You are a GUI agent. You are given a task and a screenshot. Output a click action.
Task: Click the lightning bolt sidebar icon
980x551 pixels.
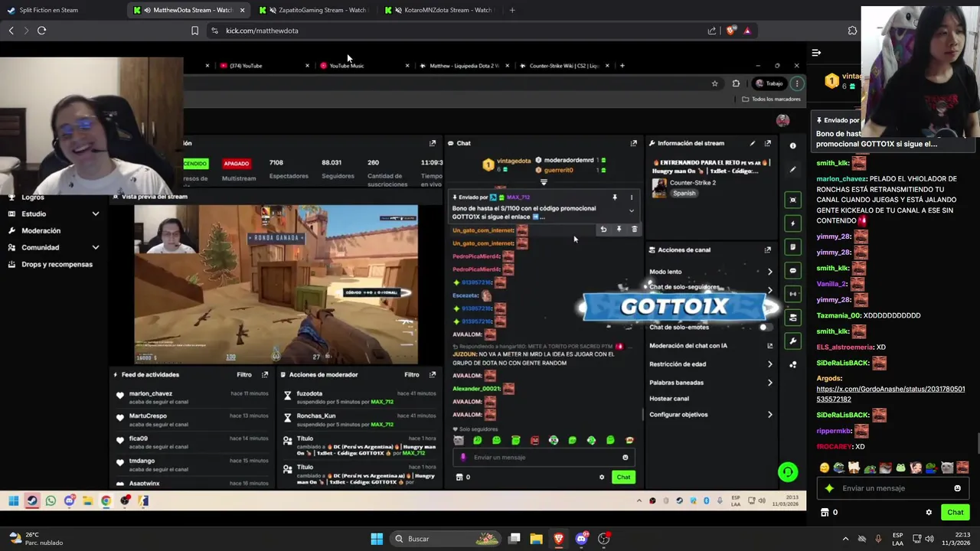[793, 223]
